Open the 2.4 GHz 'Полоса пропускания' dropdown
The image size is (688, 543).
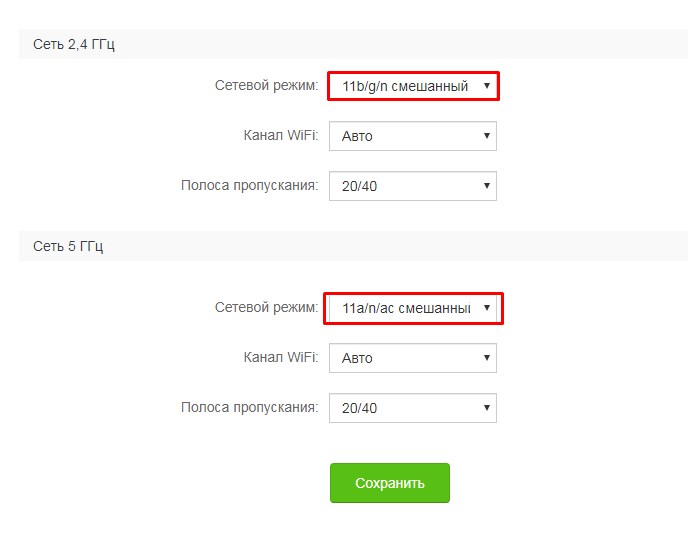412,186
